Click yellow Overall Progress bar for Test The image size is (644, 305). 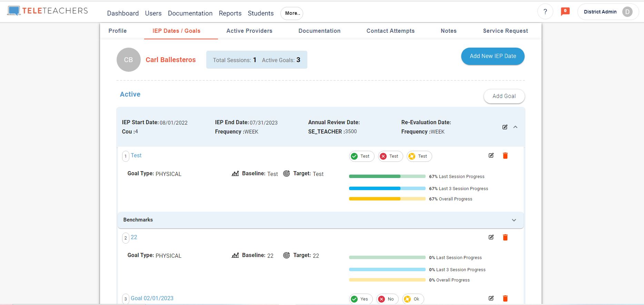387,199
